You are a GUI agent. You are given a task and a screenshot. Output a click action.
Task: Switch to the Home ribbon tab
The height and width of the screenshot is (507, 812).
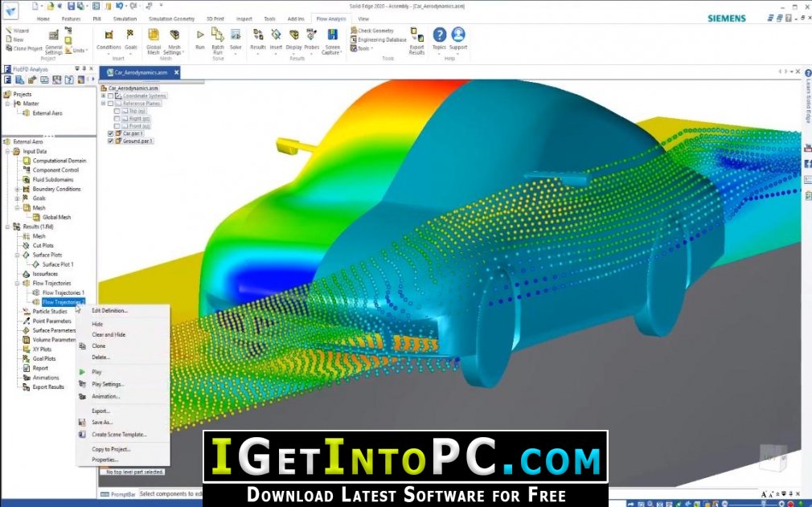point(43,18)
